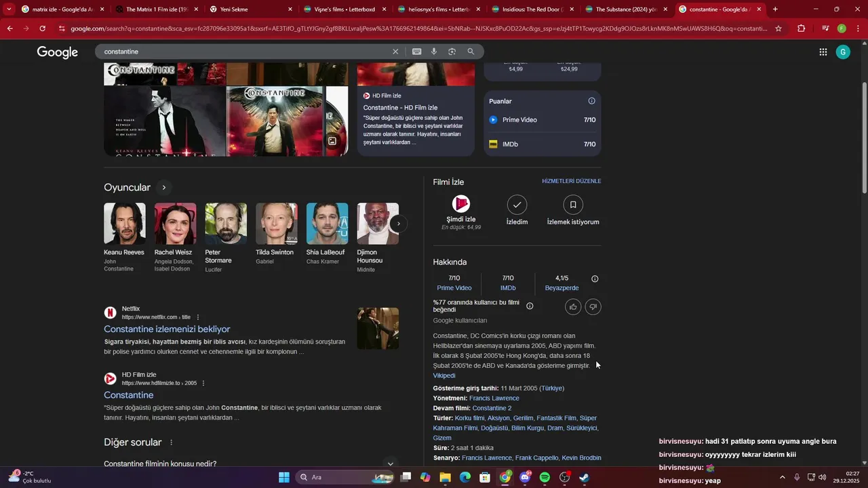This screenshot has width=868, height=488.
Task: Click 'HİZMETLERİ DÜZENLE' link
Action: 572,182
